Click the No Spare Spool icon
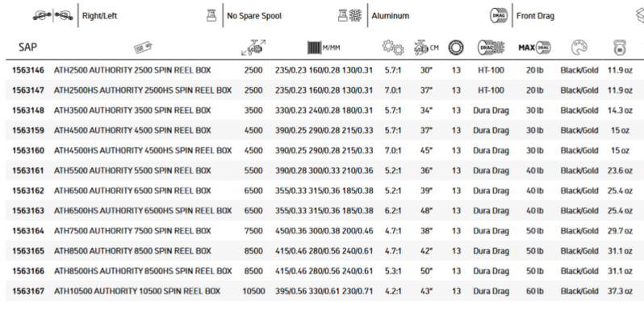 (211, 15)
